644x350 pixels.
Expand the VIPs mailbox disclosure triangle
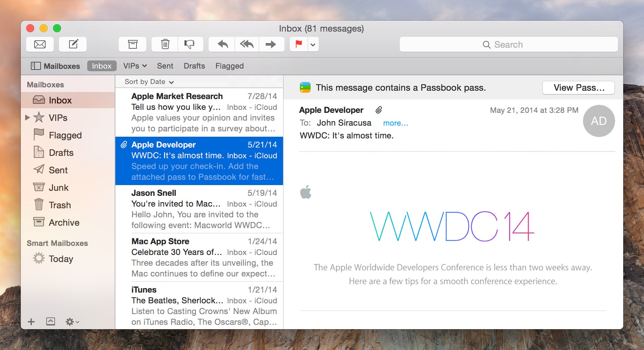pos(28,118)
